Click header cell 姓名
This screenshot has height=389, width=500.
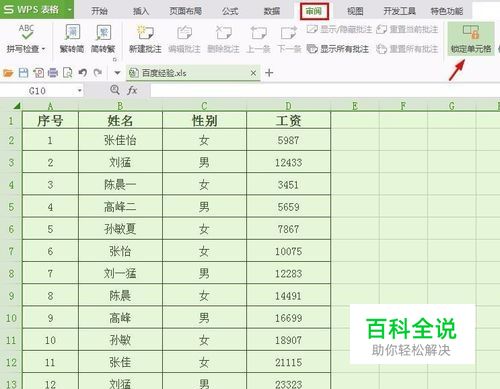120,120
